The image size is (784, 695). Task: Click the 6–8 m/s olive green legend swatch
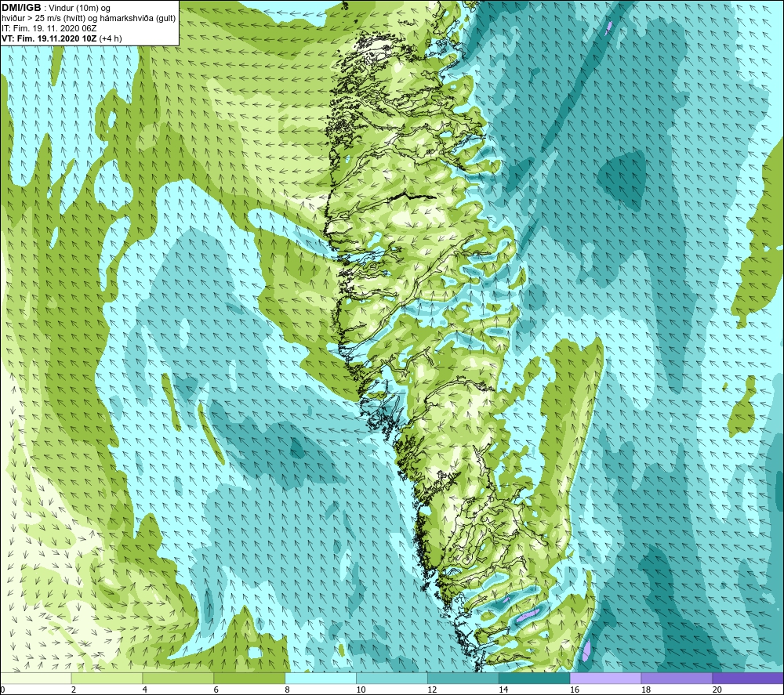point(249,678)
